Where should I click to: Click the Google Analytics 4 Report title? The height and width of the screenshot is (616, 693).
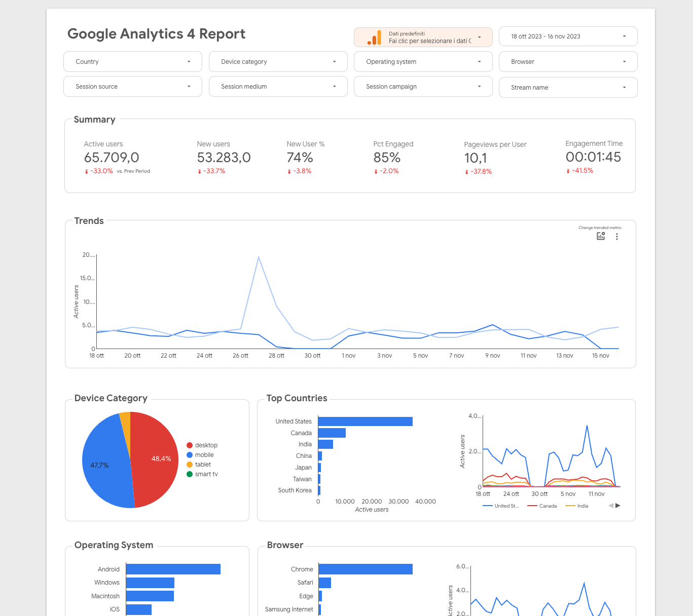[x=156, y=34]
